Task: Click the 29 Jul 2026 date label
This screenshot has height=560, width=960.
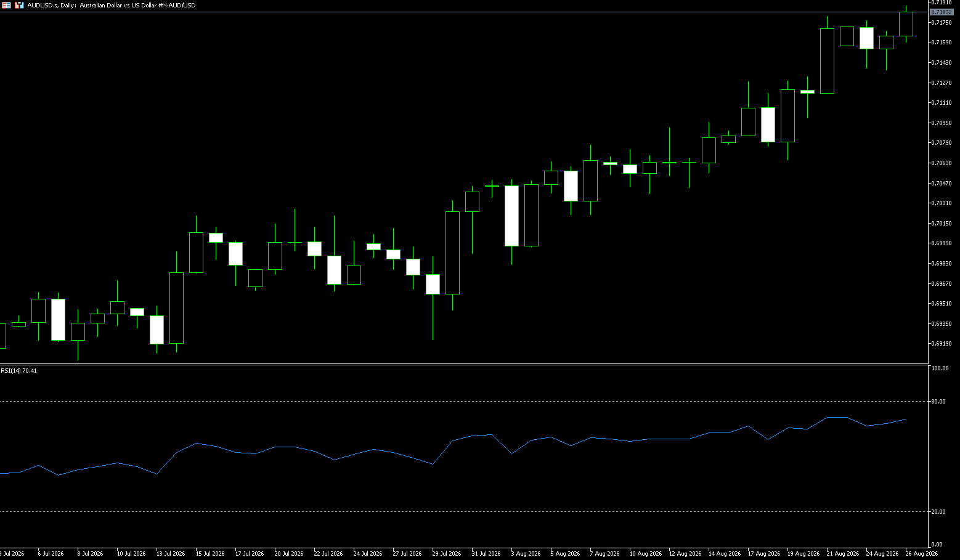Action: click(447, 554)
